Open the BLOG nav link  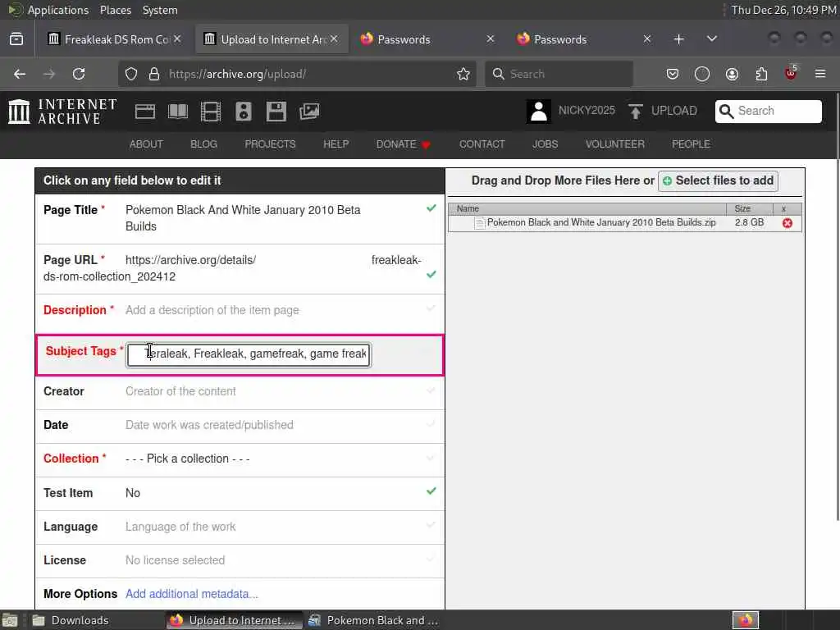[203, 144]
